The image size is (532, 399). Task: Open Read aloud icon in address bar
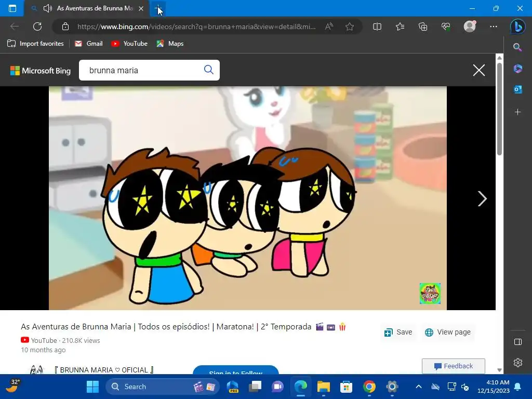tap(329, 26)
